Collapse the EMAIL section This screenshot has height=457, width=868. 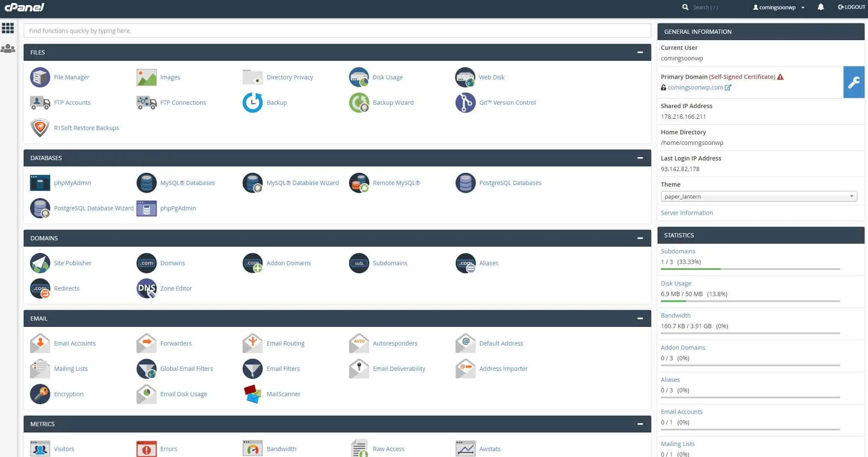(x=640, y=318)
